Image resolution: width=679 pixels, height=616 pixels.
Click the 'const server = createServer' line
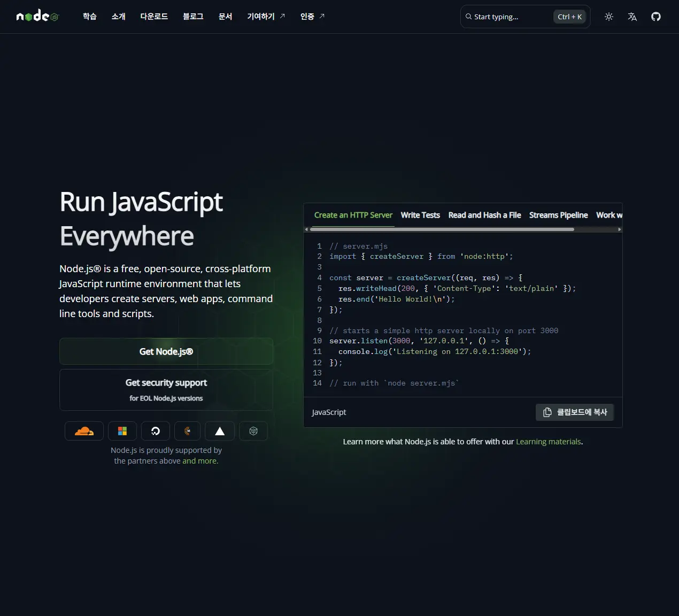click(x=426, y=278)
